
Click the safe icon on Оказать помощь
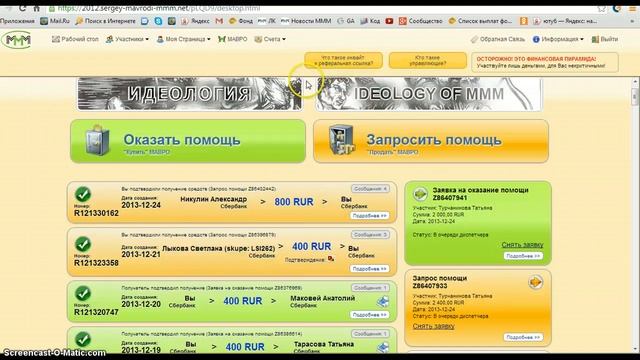pyautogui.click(x=97, y=140)
